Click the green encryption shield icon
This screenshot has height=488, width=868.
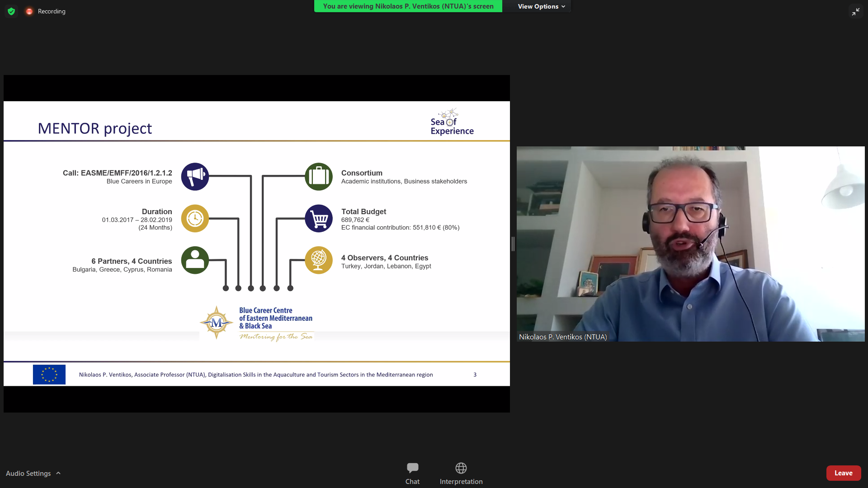(11, 11)
